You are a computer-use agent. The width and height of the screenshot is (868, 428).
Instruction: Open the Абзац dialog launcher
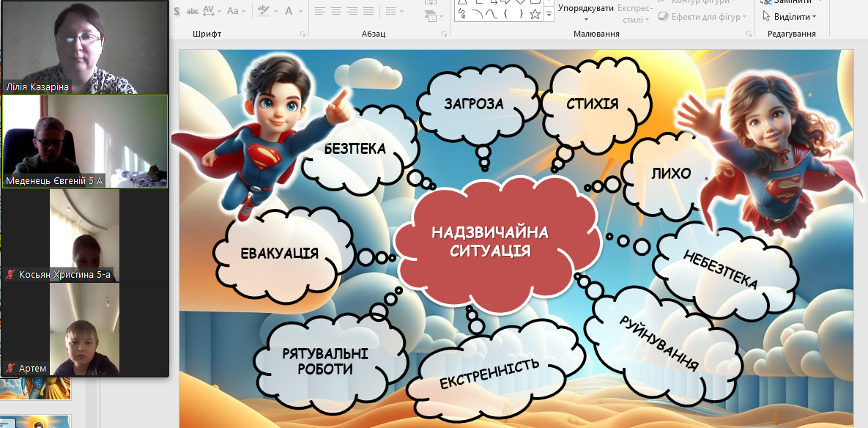tap(443, 34)
